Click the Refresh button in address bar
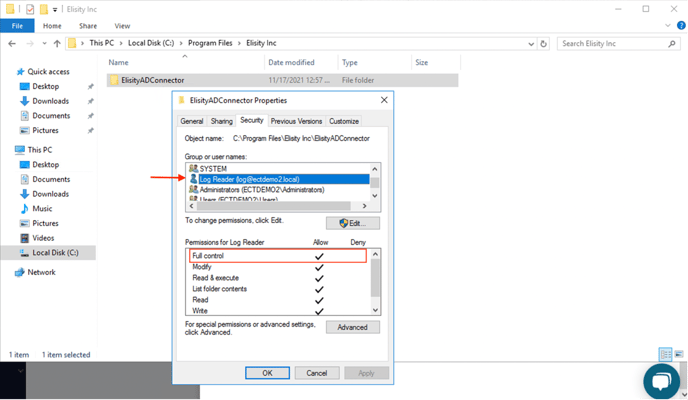Viewport: 688px width, 400px height. (x=544, y=43)
